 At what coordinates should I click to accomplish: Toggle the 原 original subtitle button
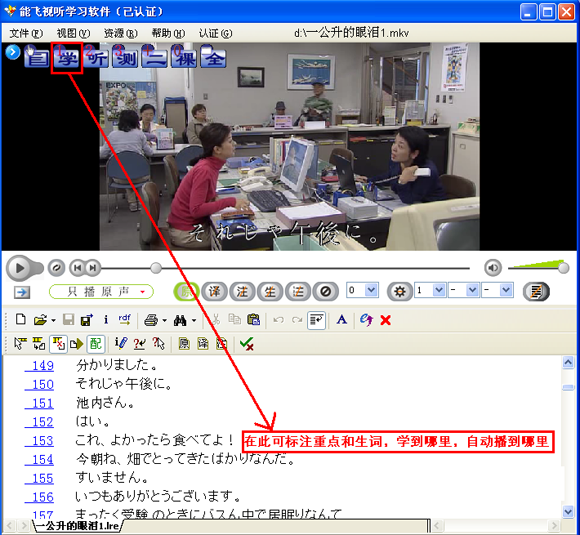click(x=186, y=292)
